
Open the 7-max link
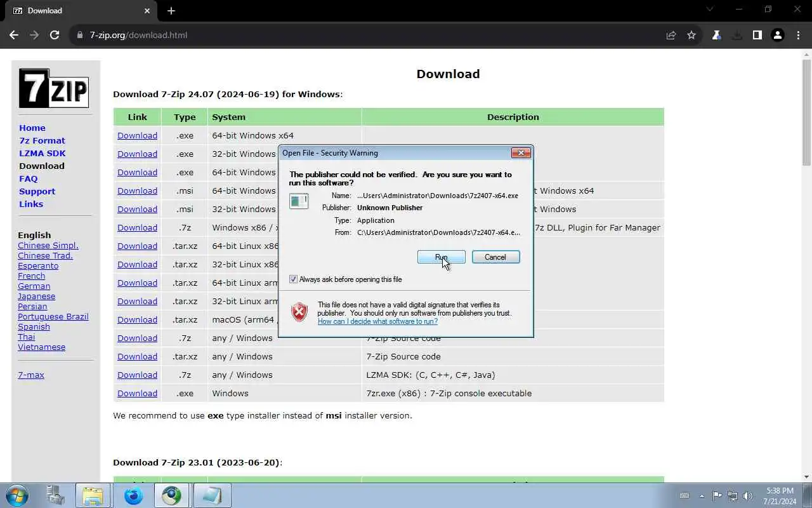click(31, 375)
